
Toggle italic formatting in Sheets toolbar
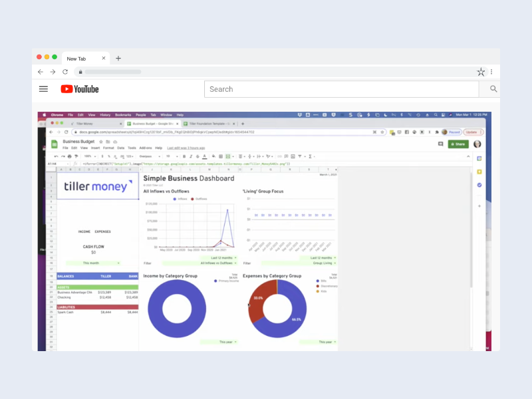coord(191,156)
